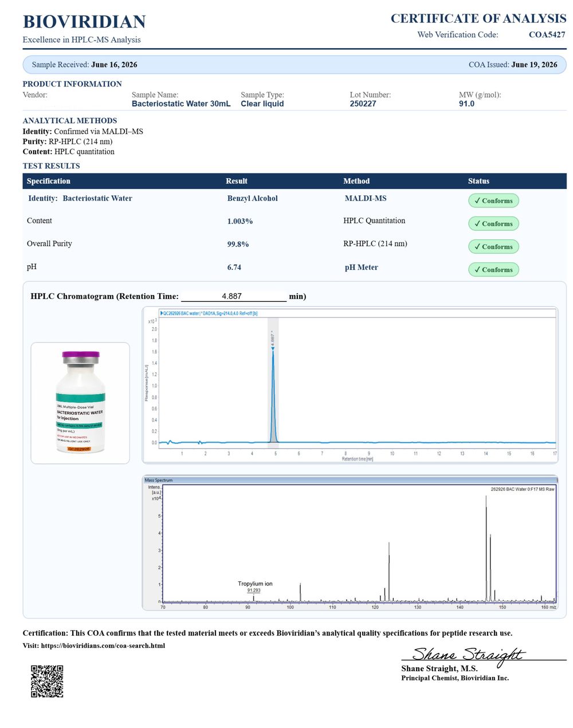573x728 pixels.
Task: Select the lot number 250227
Action: (x=363, y=104)
